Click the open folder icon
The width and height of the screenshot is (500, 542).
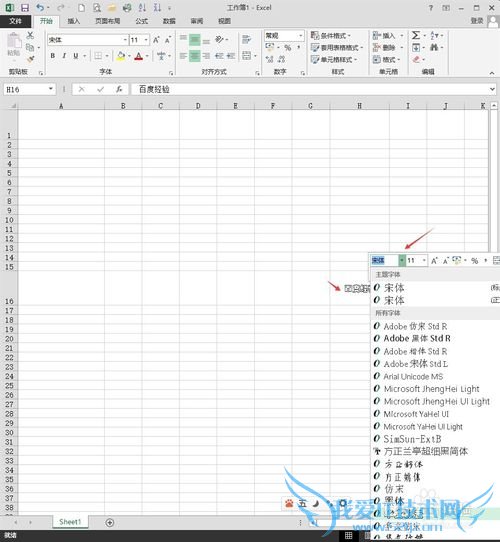[x=111, y=8]
